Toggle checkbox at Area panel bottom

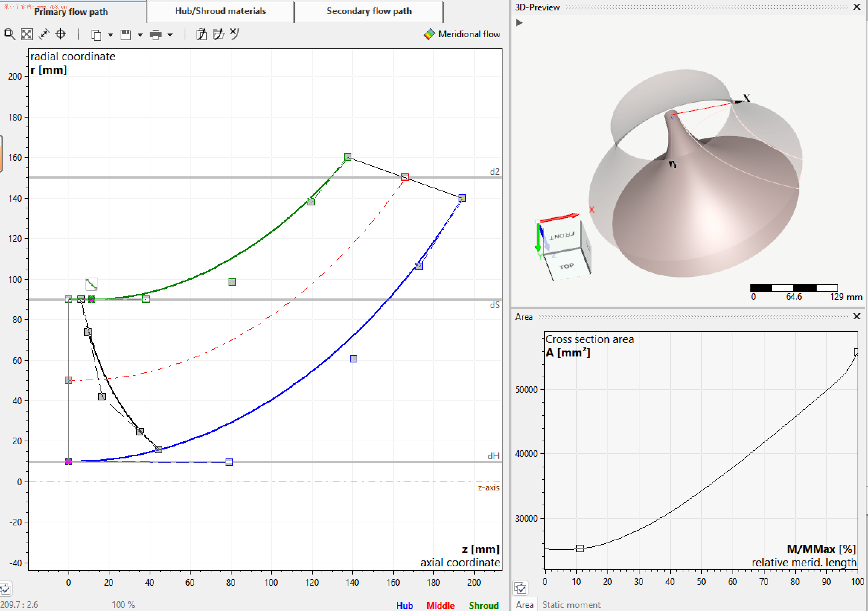click(520, 588)
